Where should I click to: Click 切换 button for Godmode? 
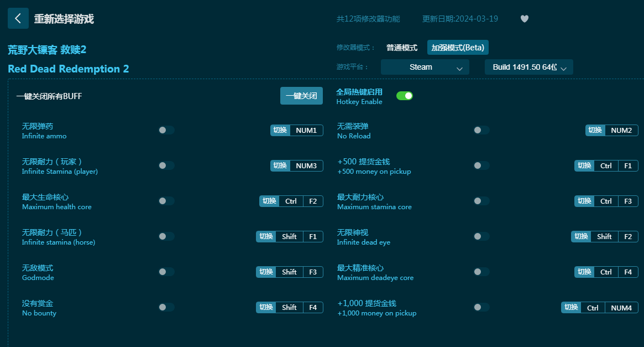pyautogui.click(x=266, y=272)
